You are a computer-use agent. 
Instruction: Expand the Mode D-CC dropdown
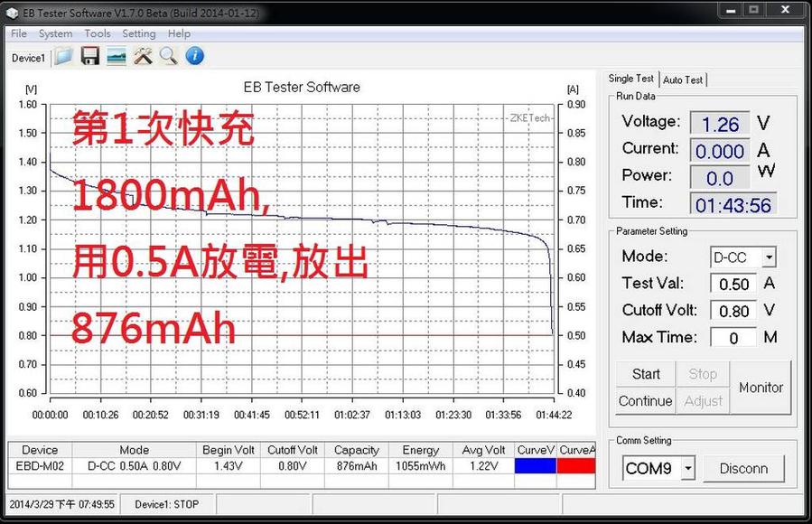[x=769, y=257]
